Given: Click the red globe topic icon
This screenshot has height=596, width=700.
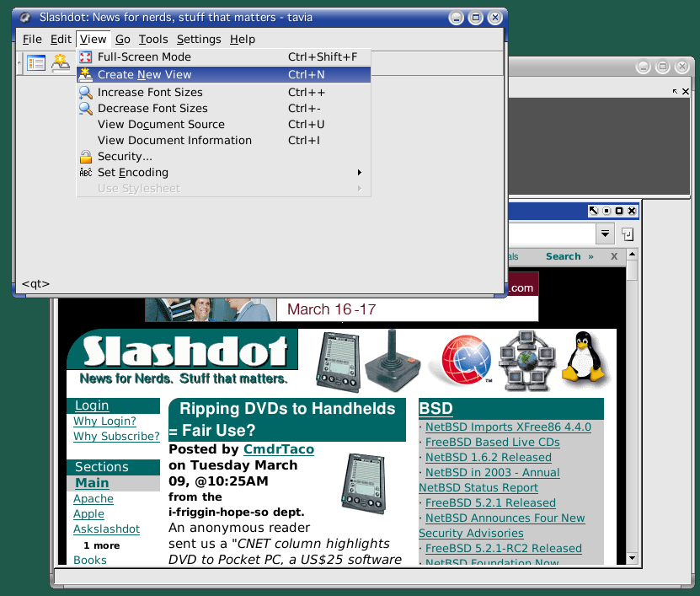Looking at the screenshot, I should point(465,360).
